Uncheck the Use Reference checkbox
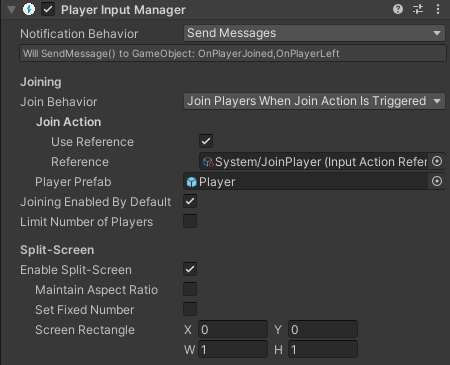 point(206,141)
